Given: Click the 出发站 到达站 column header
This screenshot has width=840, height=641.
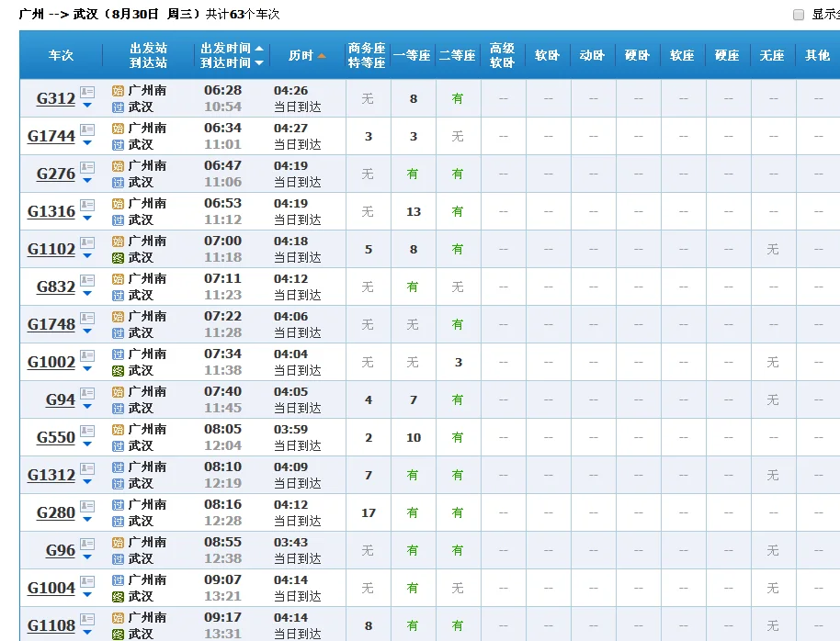Looking at the screenshot, I should coord(148,55).
